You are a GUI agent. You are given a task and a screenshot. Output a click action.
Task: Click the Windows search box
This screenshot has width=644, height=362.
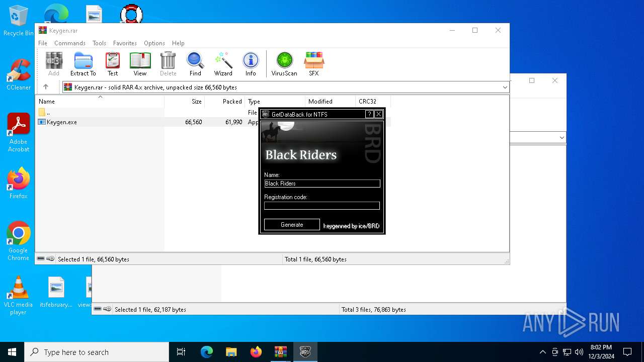point(97,352)
